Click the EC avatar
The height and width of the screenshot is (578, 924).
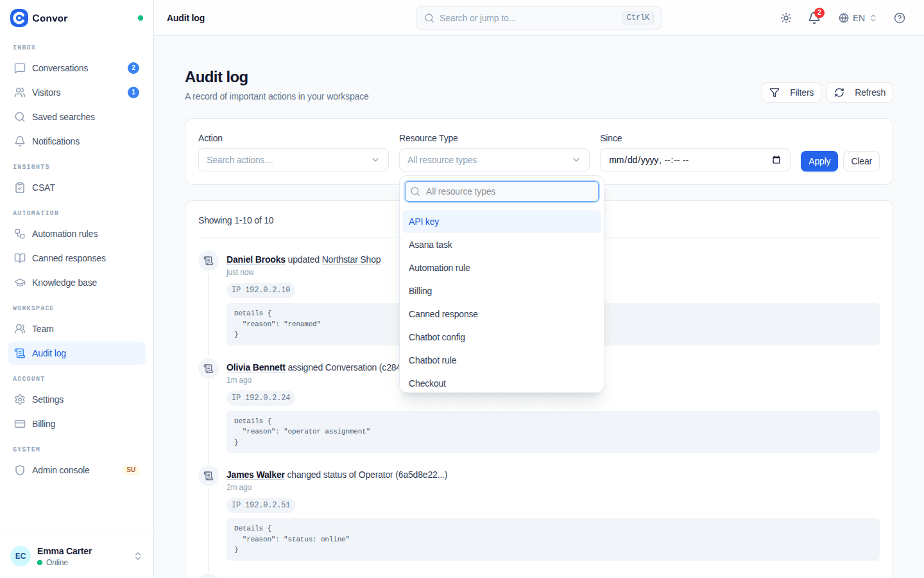(21, 556)
